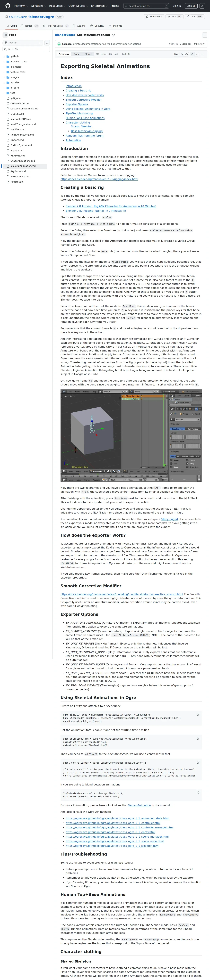Open the document outline panel
This screenshot has width=210, height=980.
(x=202, y=54)
